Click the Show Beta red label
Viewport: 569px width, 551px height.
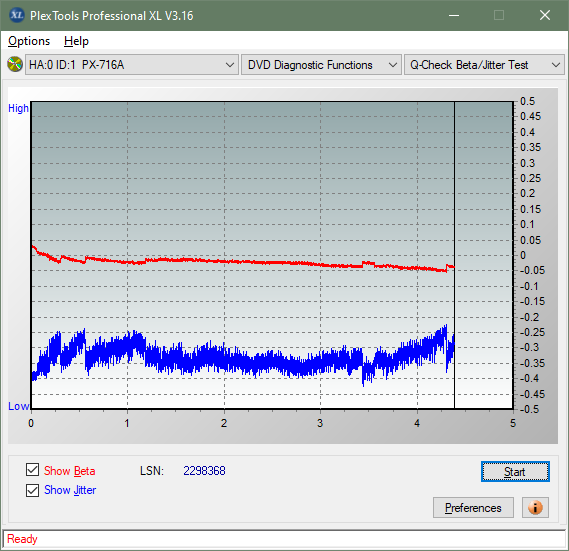(70, 471)
